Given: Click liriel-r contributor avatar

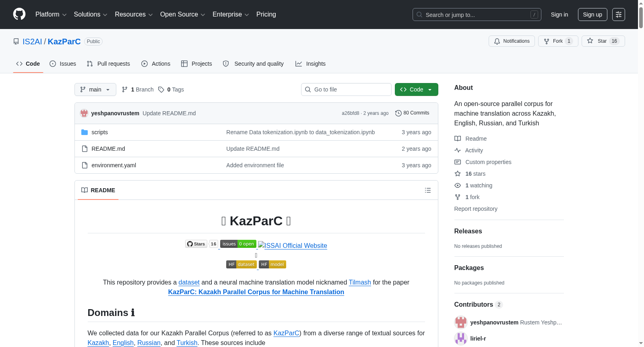Looking at the screenshot, I should pyautogui.click(x=461, y=339).
